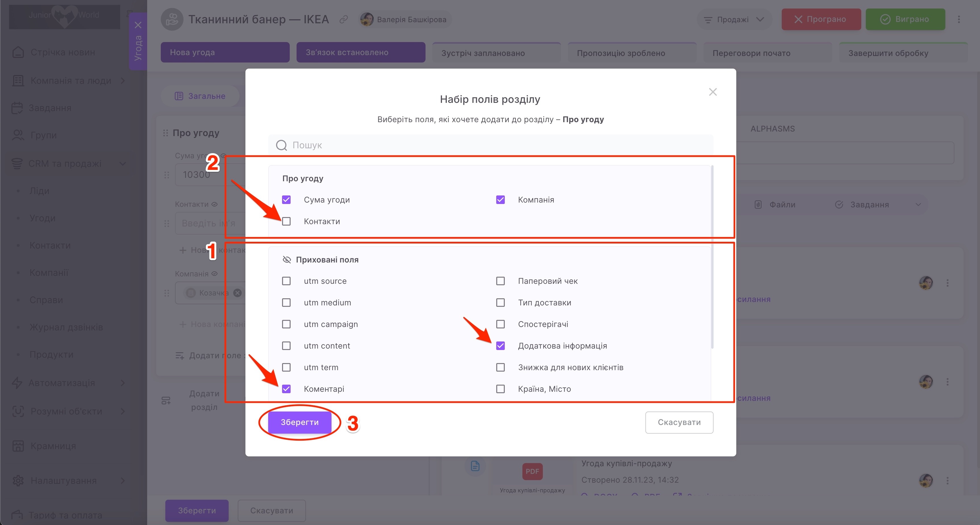Close the field set dialog with X
The width and height of the screenshot is (980, 525).
pos(712,92)
